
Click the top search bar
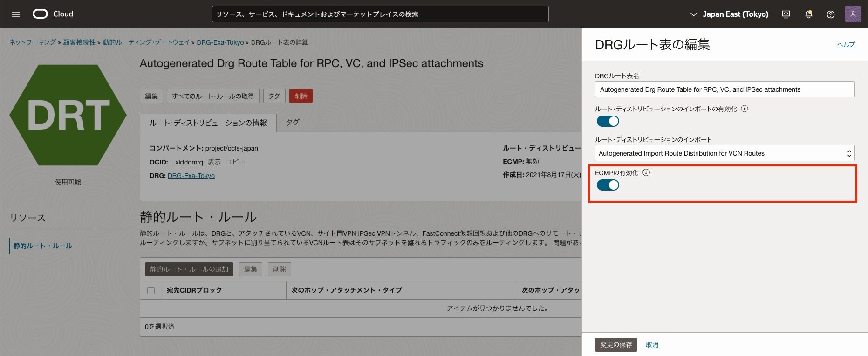coord(380,14)
